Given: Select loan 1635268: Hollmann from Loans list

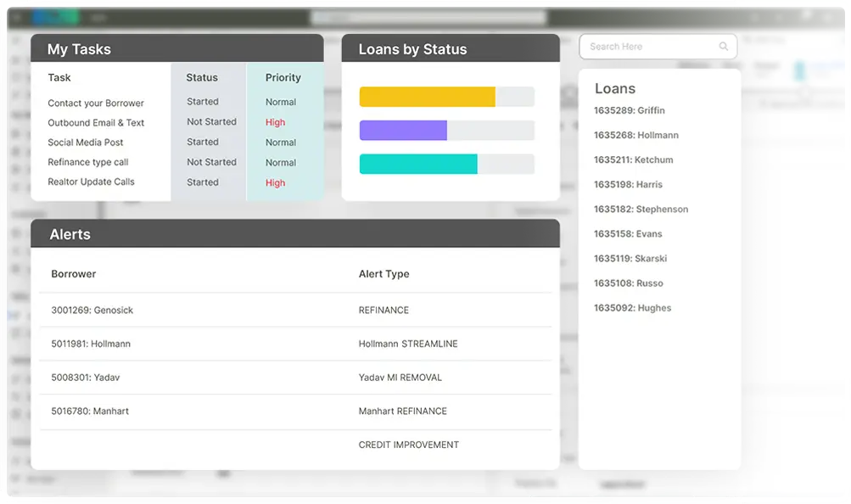Looking at the screenshot, I should [635, 135].
